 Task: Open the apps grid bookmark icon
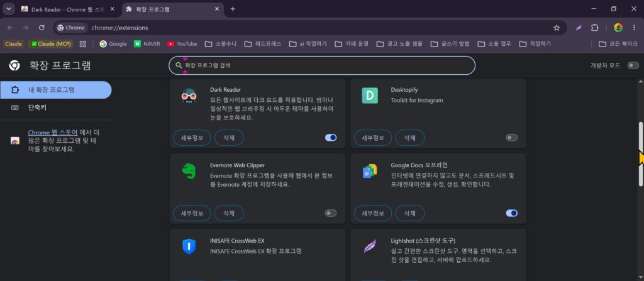coord(83,43)
